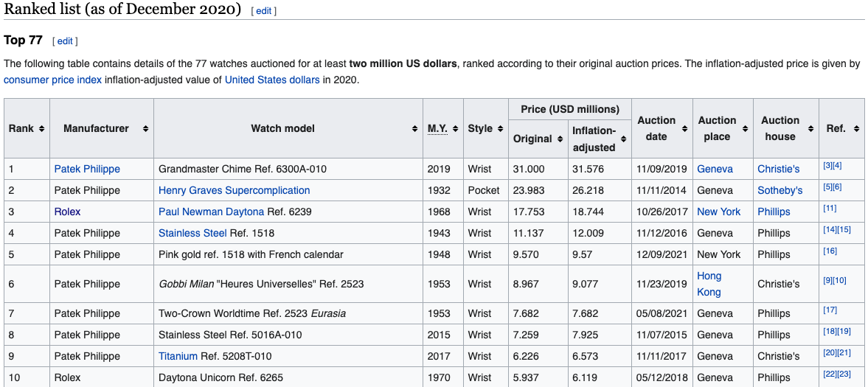Open United States dollars link
The image size is (868, 387).
[272, 80]
